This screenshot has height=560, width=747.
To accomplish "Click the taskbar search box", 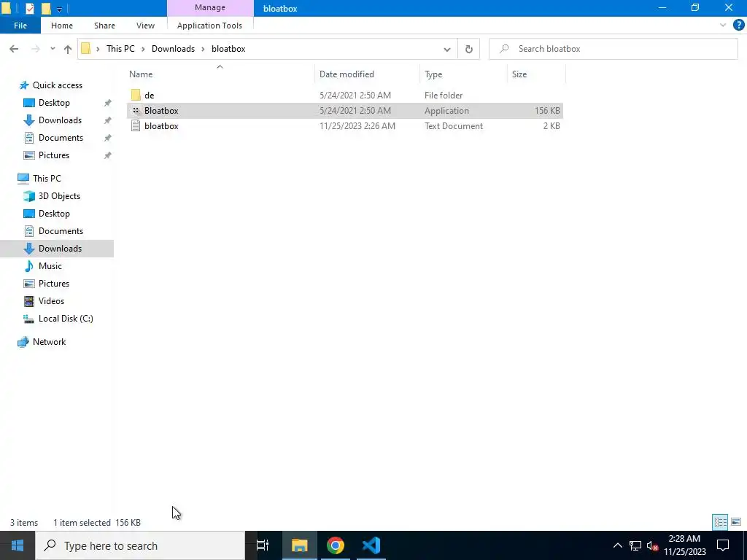I will pos(140,545).
